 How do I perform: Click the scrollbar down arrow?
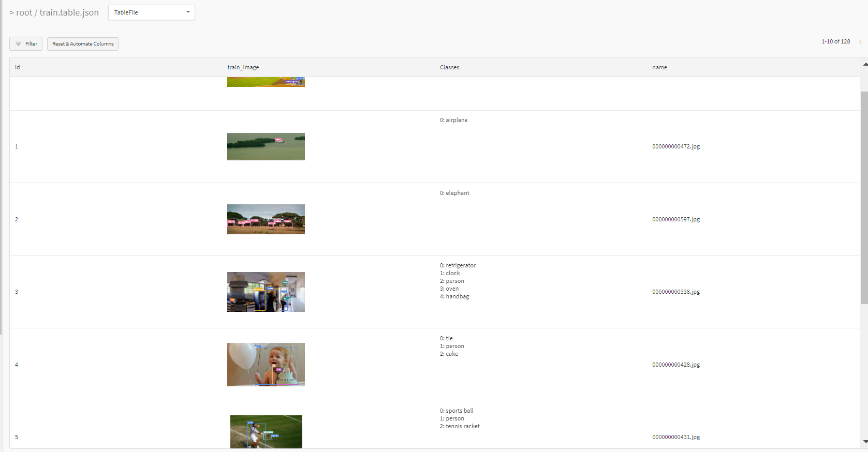click(x=865, y=442)
